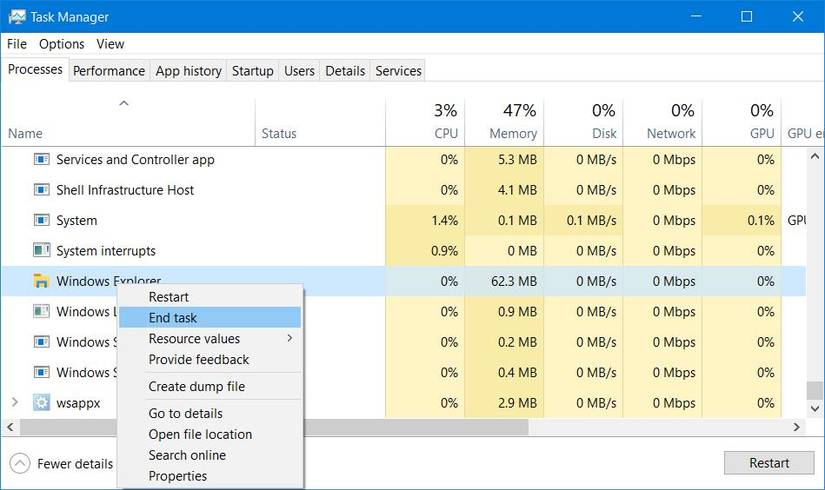Screen dimensions: 825x490
Task: Click the System interrupts icon
Action: pos(41,251)
